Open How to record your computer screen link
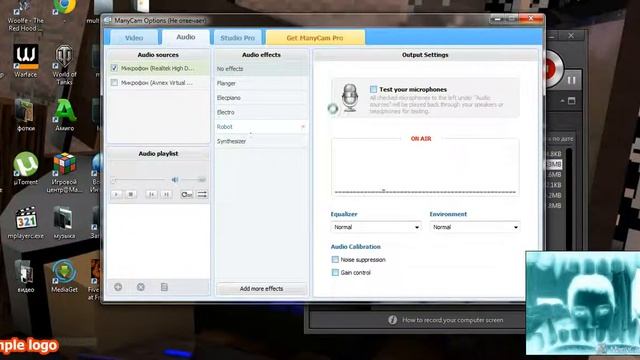Screen dimensions: 640x360 point(453,320)
